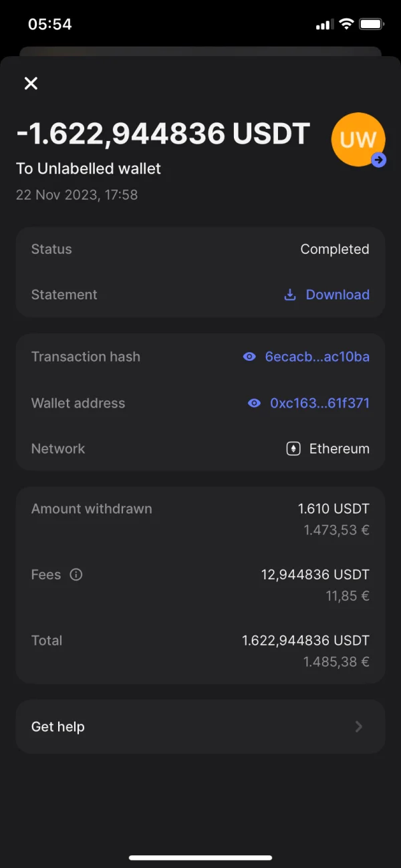Tap the Ethereum network logo icon
This screenshot has height=868, width=401.
[x=293, y=449]
